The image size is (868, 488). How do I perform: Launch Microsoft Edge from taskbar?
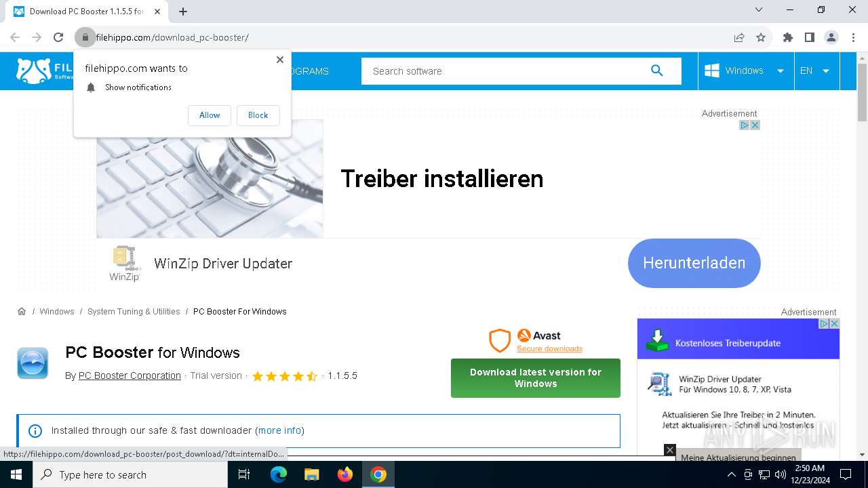pos(279,474)
